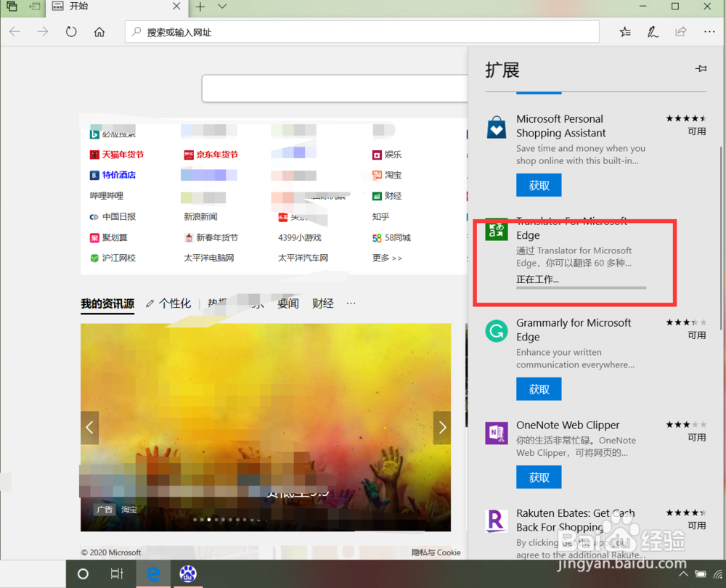
Task: Click extensions pane vertical scrollbar
Action: pyautogui.click(x=721, y=237)
